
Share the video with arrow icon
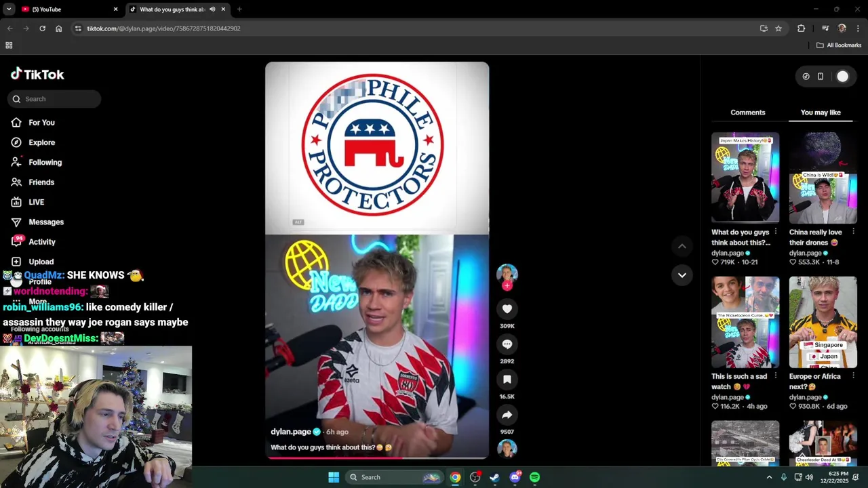[x=507, y=415]
